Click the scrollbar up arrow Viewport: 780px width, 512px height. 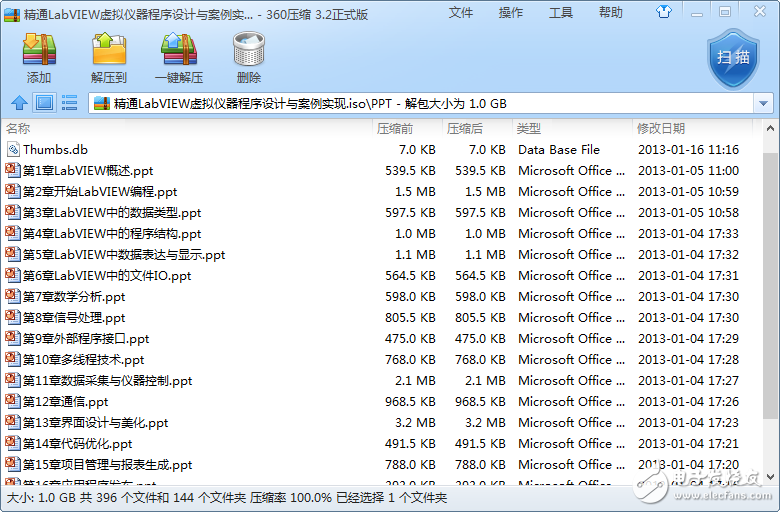[770, 129]
